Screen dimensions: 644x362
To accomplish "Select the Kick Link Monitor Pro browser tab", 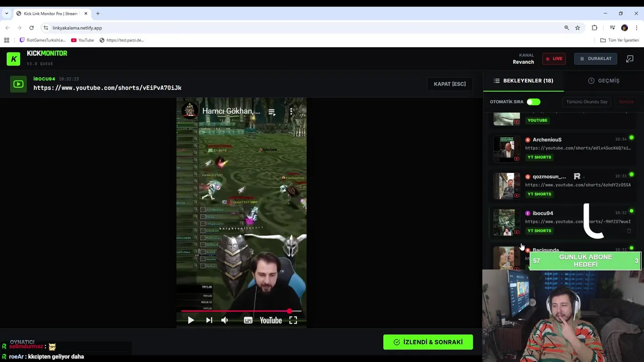I will 51,14.
